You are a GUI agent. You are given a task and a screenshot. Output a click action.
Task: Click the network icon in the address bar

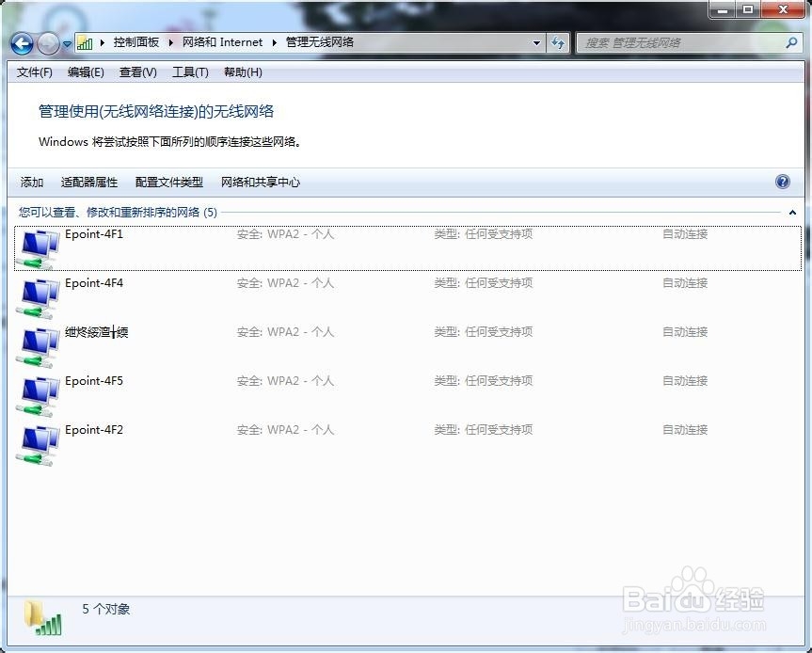coord(85,42)
